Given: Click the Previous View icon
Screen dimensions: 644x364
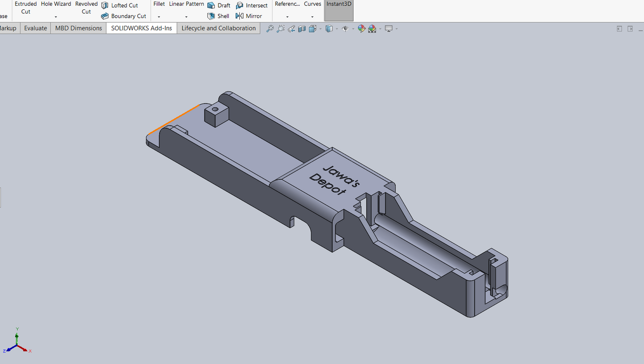Looking at the screenshot, I should pos(291,29).
